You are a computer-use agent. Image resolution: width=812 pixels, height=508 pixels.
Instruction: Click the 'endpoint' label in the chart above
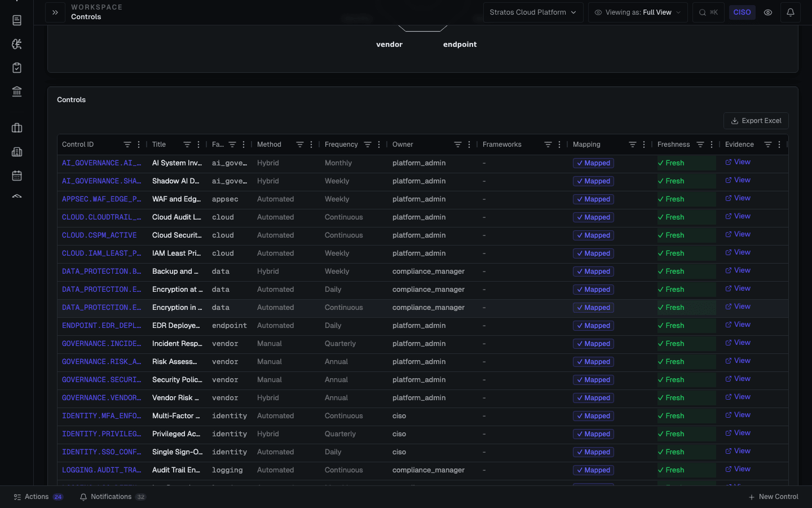(x=460, y=45)
